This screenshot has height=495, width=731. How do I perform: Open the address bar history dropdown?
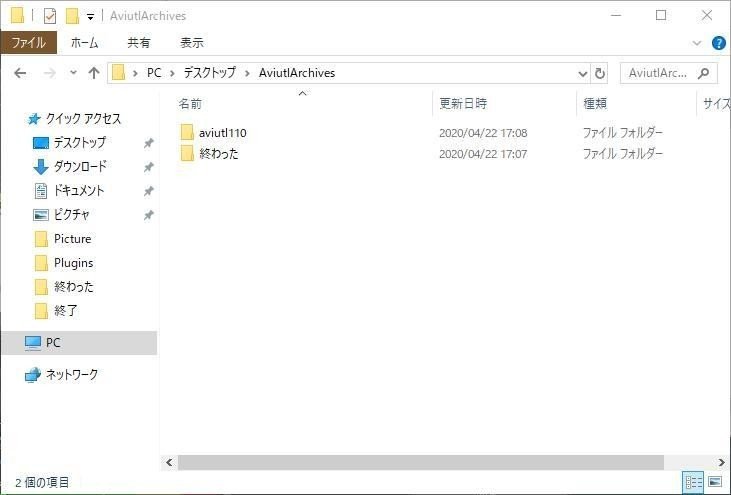[x=582, y=74]
